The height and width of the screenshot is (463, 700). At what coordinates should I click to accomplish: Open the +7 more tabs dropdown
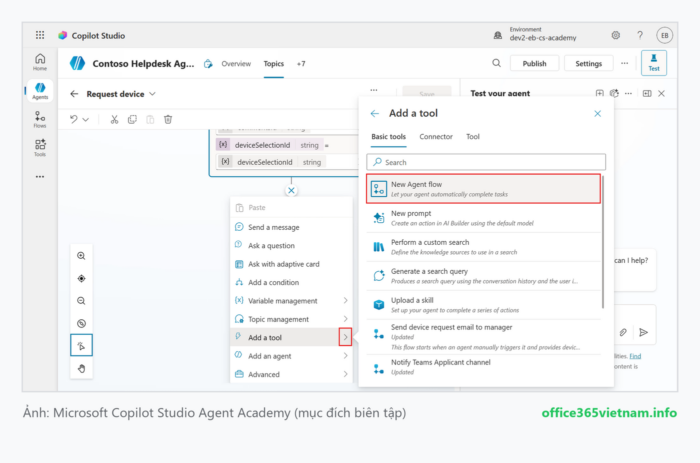pos(301,64)
